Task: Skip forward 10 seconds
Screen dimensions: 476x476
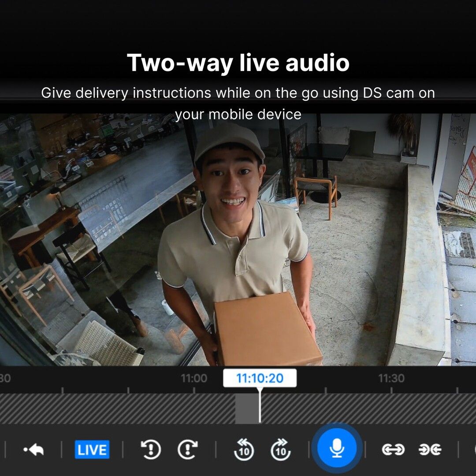Action: point(281,450)
